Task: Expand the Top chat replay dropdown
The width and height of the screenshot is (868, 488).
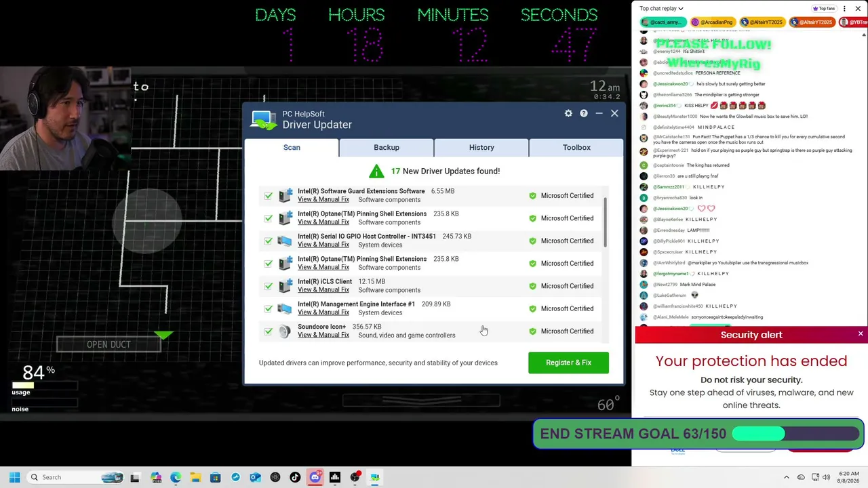Action: (x=661, y=9)
